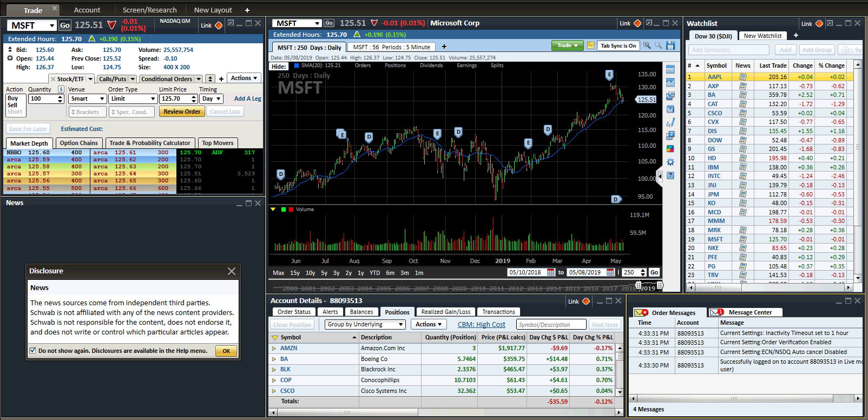Viewport: 868px width, 420px height.
Task: Toggle Tab Sync is On button
Action: pos(619,45)
